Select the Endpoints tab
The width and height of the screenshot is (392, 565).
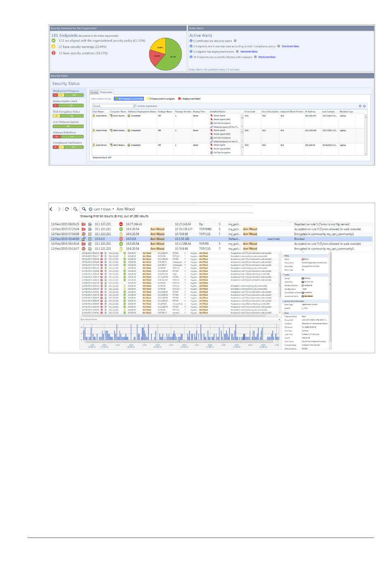pos(106,92)
